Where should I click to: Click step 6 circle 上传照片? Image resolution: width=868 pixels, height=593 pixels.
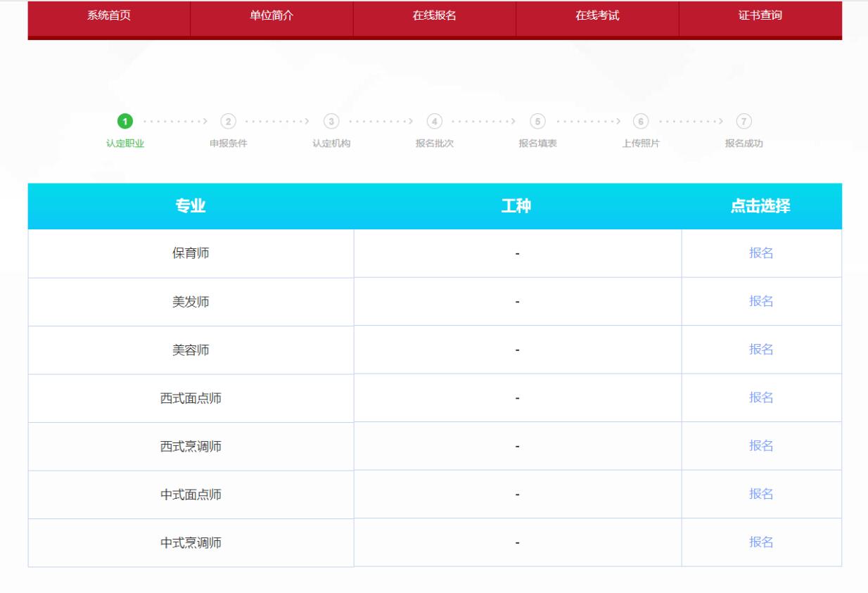[641, 121]
